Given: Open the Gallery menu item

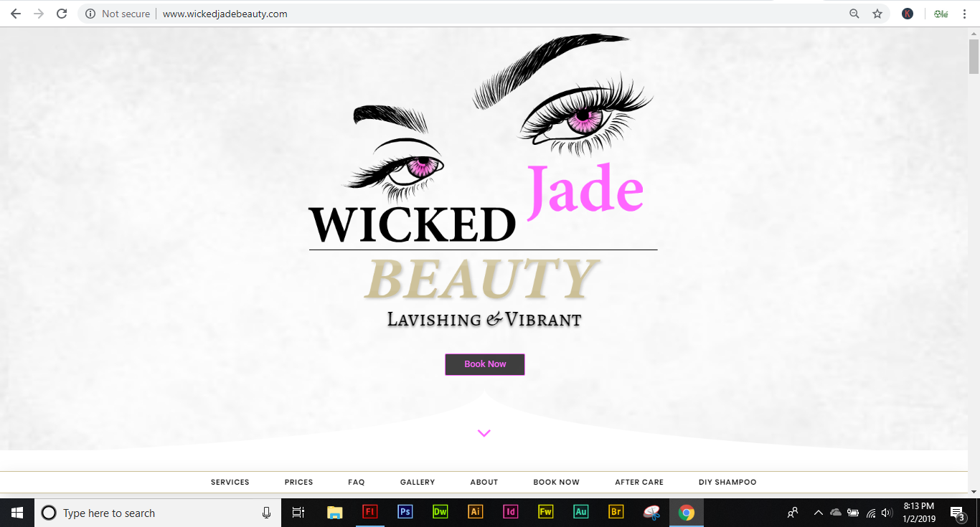Looking at the screenshot, I should 418,483.
